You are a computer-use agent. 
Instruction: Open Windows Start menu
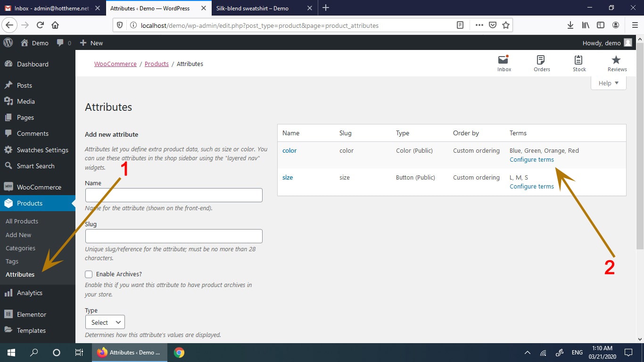(11, 352)
